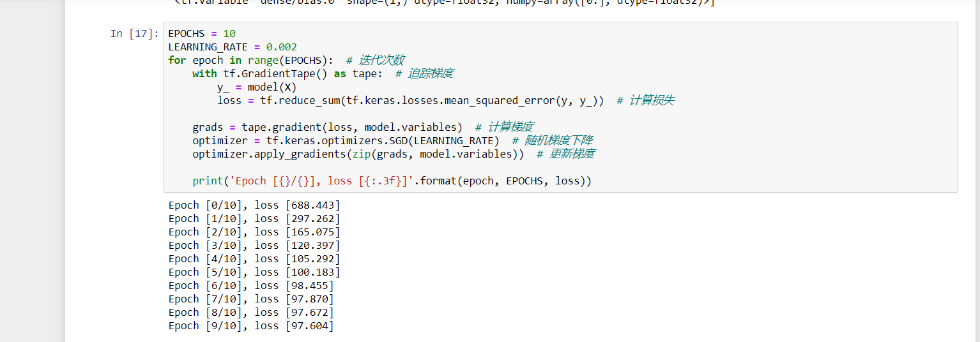This screenshot has width=980, height=342.
Task: Click the y_ = model(X) line
Action: 257,87
